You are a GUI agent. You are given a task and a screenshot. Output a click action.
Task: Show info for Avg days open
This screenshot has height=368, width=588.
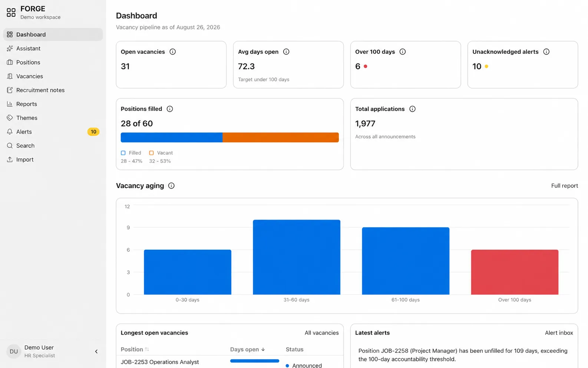[286, 52]
